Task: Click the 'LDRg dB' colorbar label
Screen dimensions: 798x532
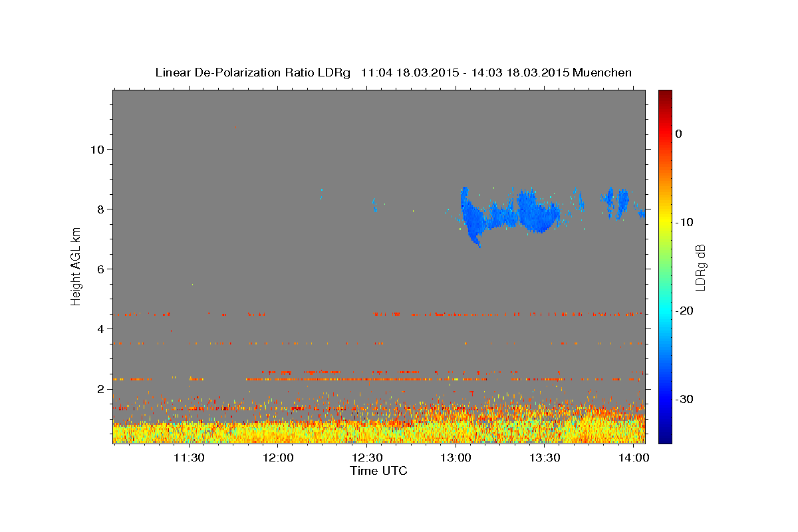Action: click(x=700, y=267)
